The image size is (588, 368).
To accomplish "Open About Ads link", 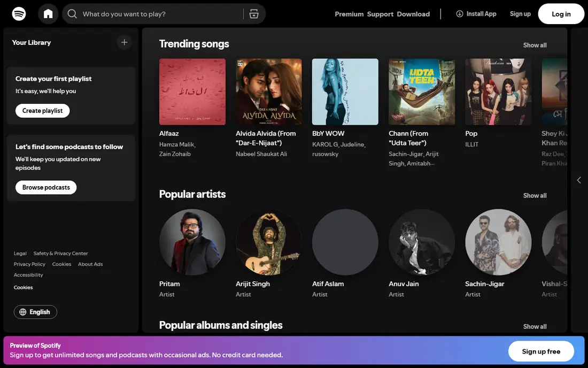I will click(90, 264).
